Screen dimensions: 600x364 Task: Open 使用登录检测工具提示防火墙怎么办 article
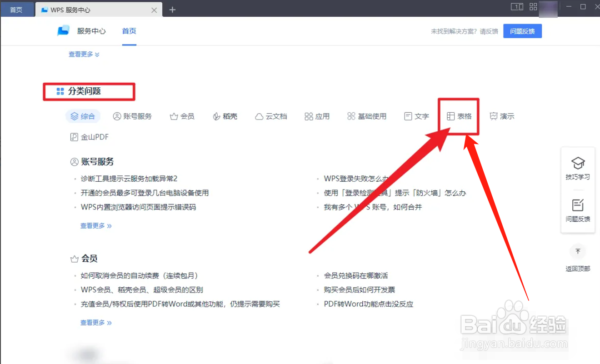395,193
